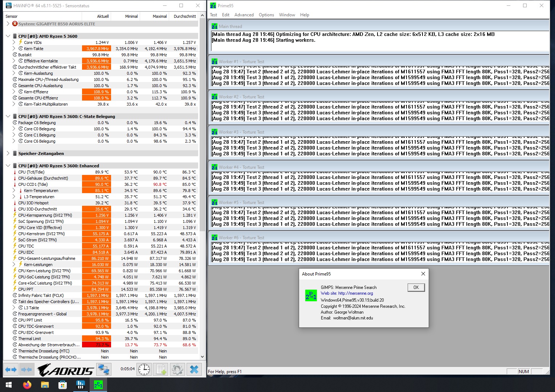Viewport: 555px width, 392px height.
Task: Open HWiNFO settings gear icon
Action: click(x=177, y=370)
